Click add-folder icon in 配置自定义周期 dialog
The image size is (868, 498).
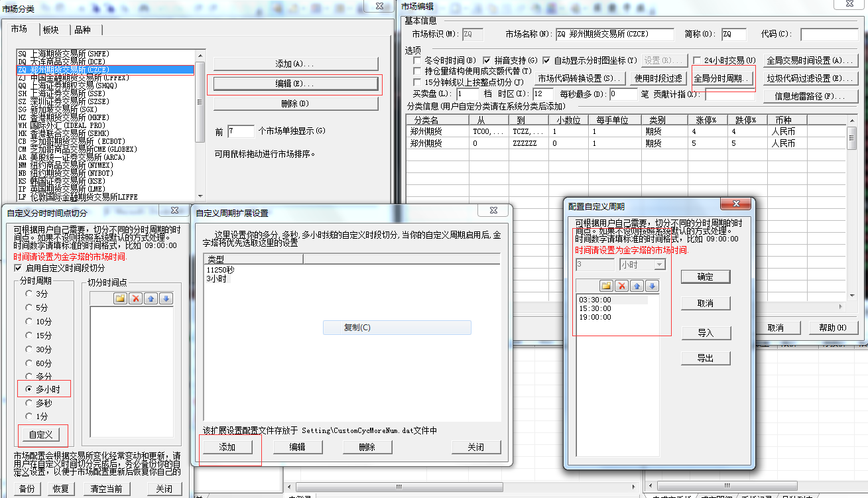click(606, 286)
